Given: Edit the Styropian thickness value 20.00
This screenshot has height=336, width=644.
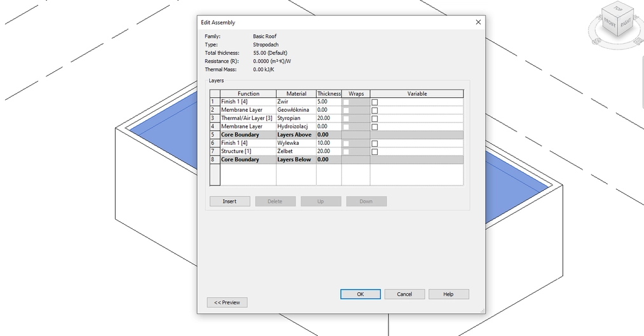Looking at the screenshot, I should 328,118.
